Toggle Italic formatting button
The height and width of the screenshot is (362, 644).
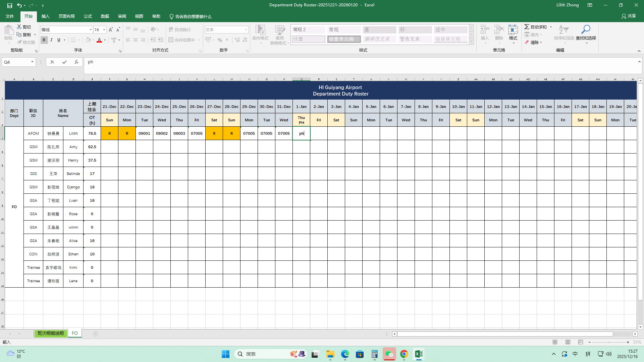tap(51, 40)
